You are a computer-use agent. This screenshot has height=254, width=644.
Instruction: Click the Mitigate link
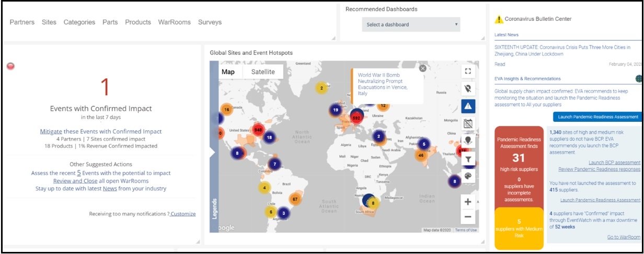pos(51,132)
